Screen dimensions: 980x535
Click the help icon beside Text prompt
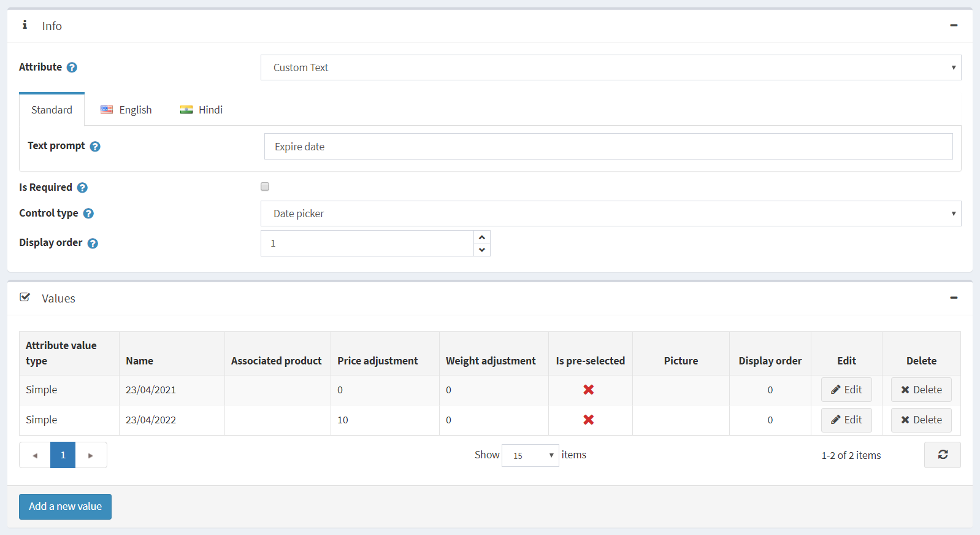(x=95, y=147)
